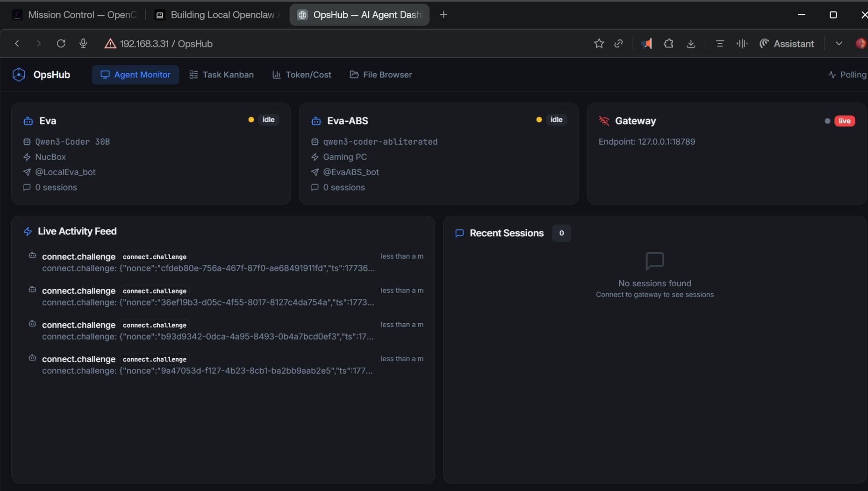Viewport: 868px width, 491px height.
Task: Click the @EvaABS_bot link
Action: point(351,172)
